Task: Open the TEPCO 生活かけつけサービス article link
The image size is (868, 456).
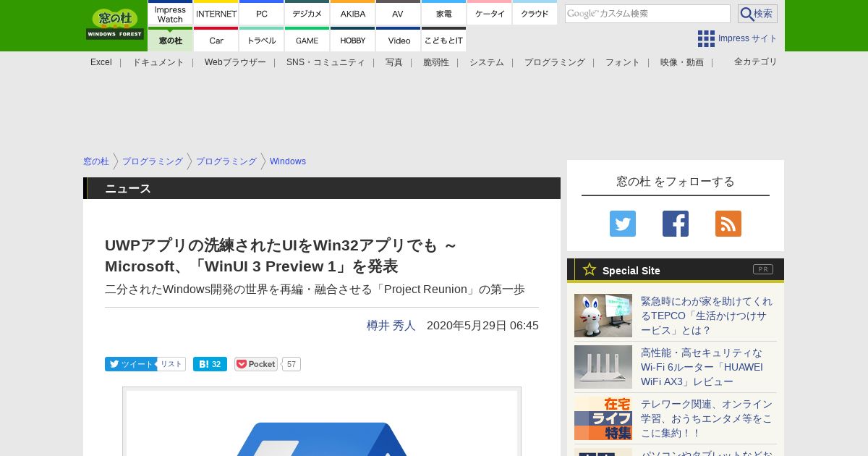Action: [707, 316]
